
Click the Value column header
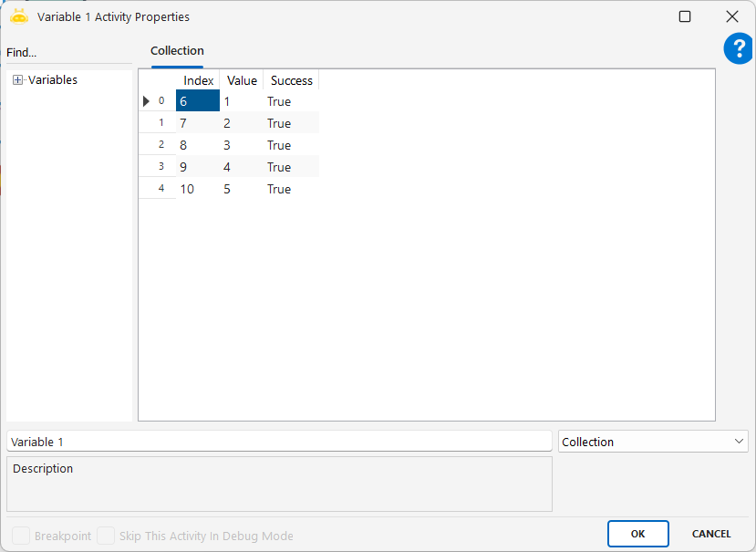pos(242,81)
